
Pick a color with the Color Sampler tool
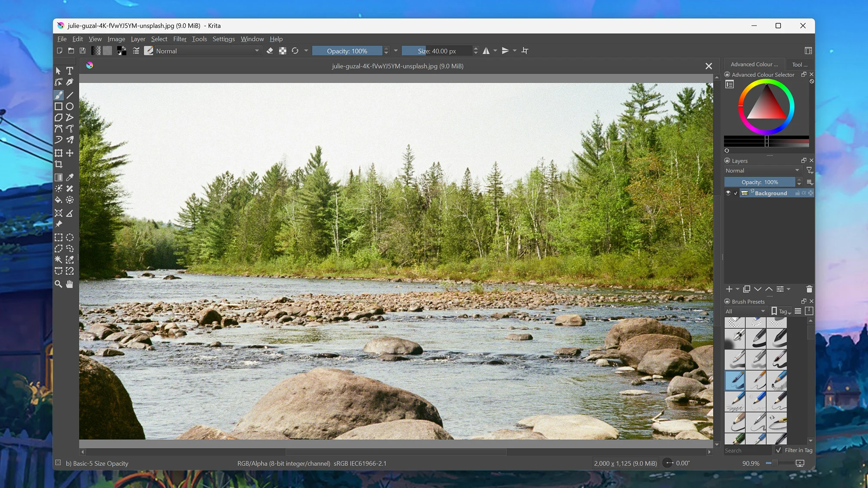[x=70, y=177]
